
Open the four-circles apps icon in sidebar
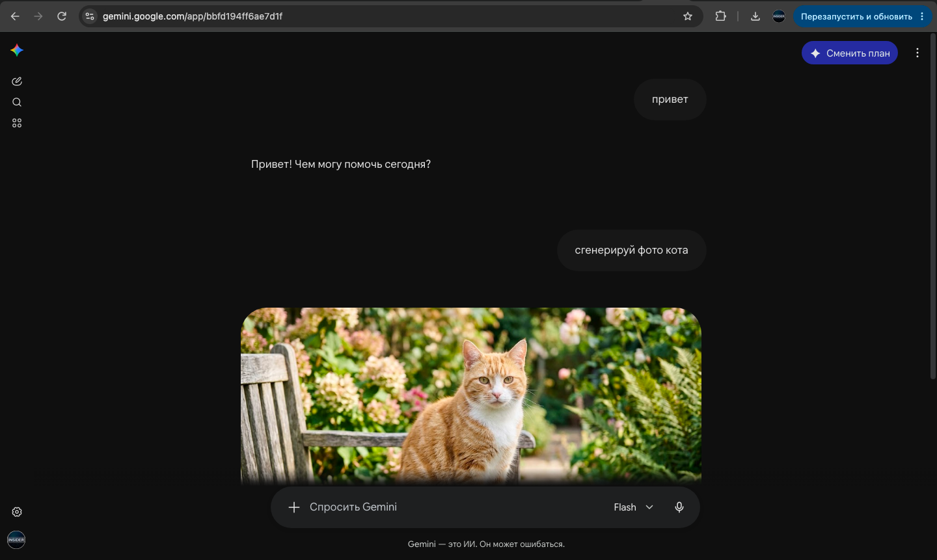17,123
